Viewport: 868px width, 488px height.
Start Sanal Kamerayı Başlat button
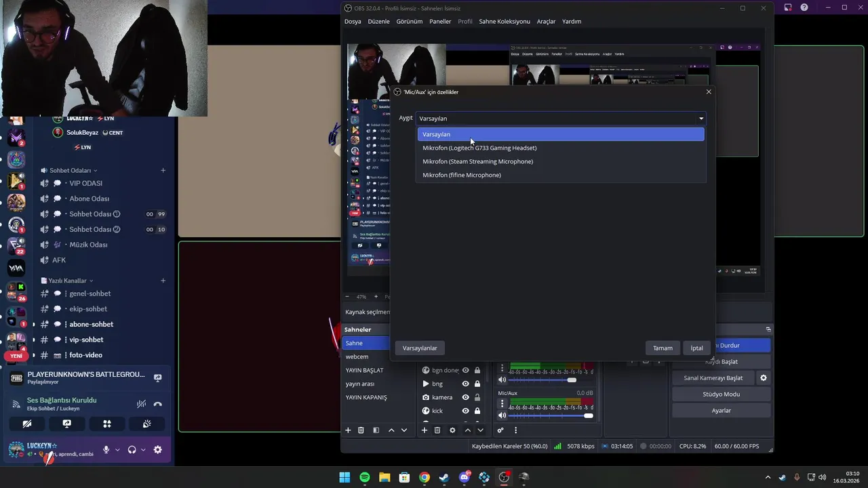pos(713,378)
